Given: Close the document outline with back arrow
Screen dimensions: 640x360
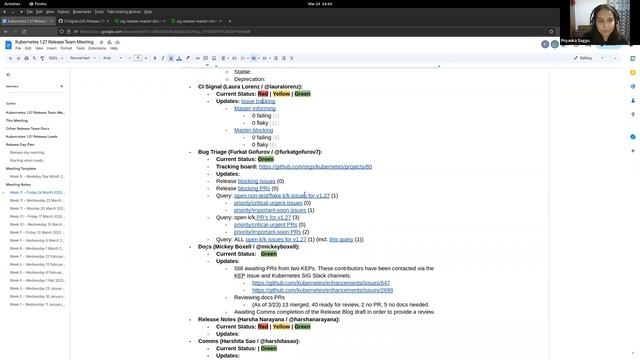Looking at the screenshot, I should tap(9, 75).
